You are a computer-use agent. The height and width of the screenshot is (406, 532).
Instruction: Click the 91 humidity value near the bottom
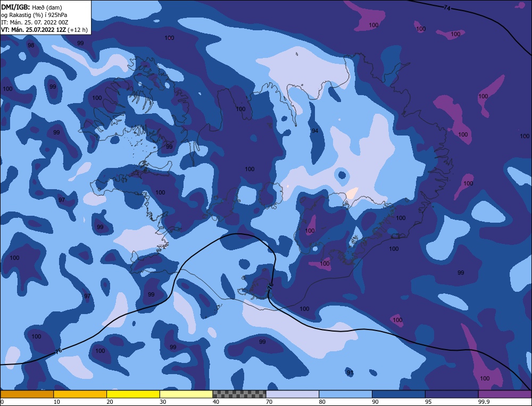350,373
